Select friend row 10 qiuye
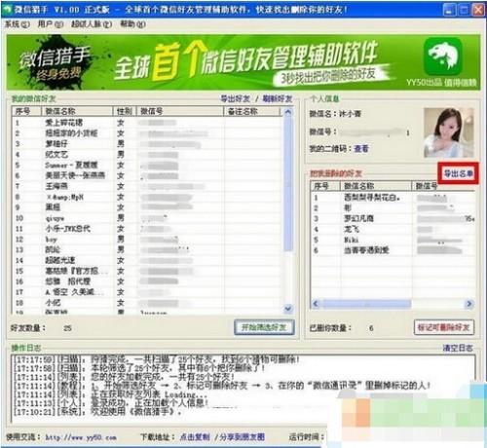 coord(147,218)
